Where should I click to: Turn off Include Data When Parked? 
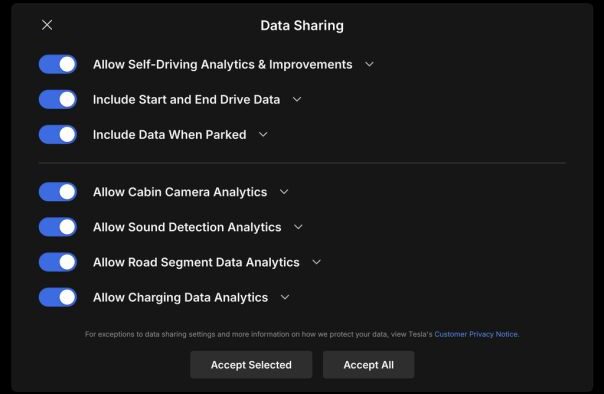click(x=58, y=134)
